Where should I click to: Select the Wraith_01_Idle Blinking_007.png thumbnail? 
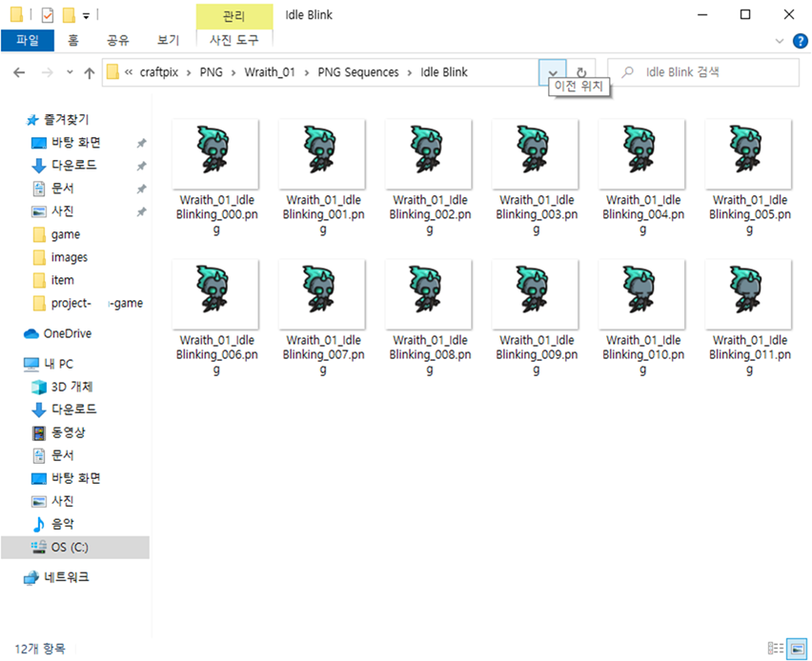click(322, 294)
